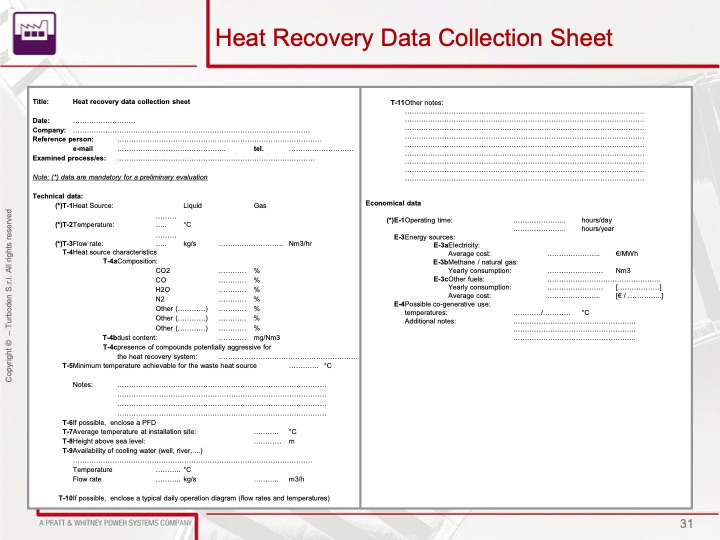Click the Technical data section heading
The height and width of the screenshot is (540, 720).
[x=58, y=195]
